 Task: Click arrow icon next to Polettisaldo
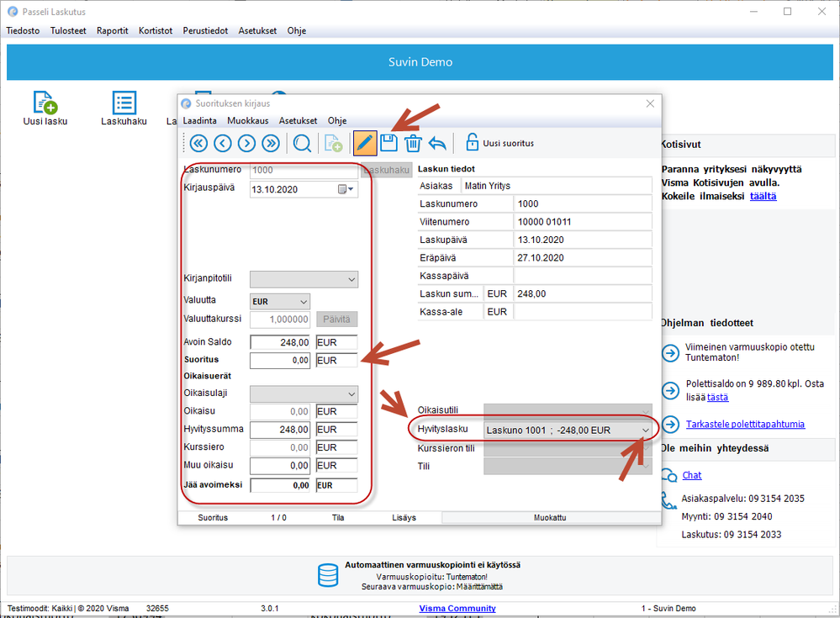[x=670, y=390]
